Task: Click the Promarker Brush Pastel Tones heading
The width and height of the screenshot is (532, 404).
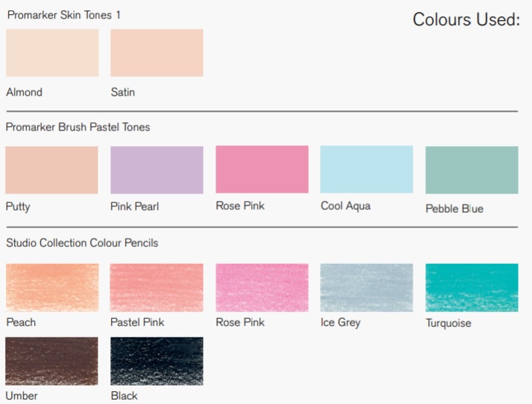Action: 78,127
